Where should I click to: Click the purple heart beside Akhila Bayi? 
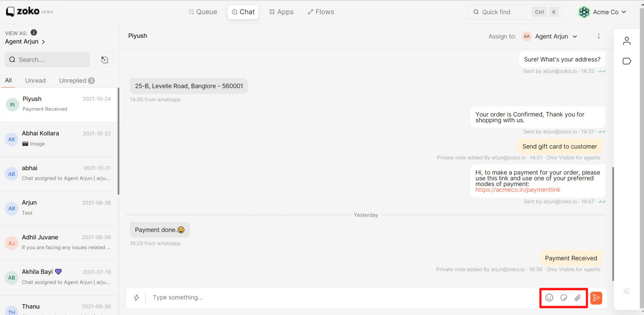click(x=58, y=272)
